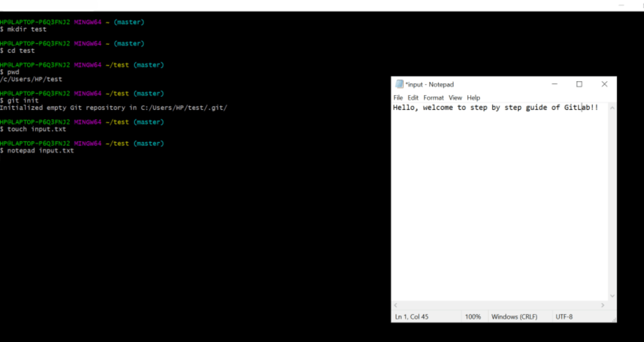
Task: Minimize the Notepad window
Action: click(555, 84)
